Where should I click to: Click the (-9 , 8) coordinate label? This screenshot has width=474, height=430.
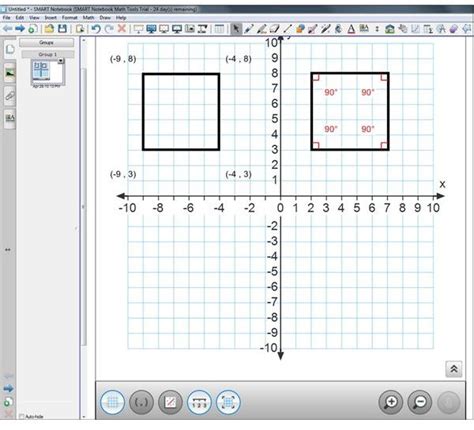pos(123,59)
